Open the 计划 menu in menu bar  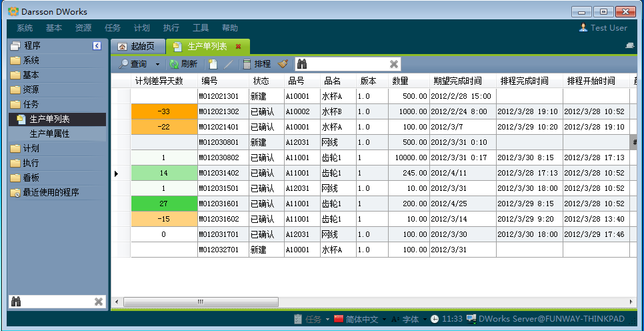coord(141,28)
